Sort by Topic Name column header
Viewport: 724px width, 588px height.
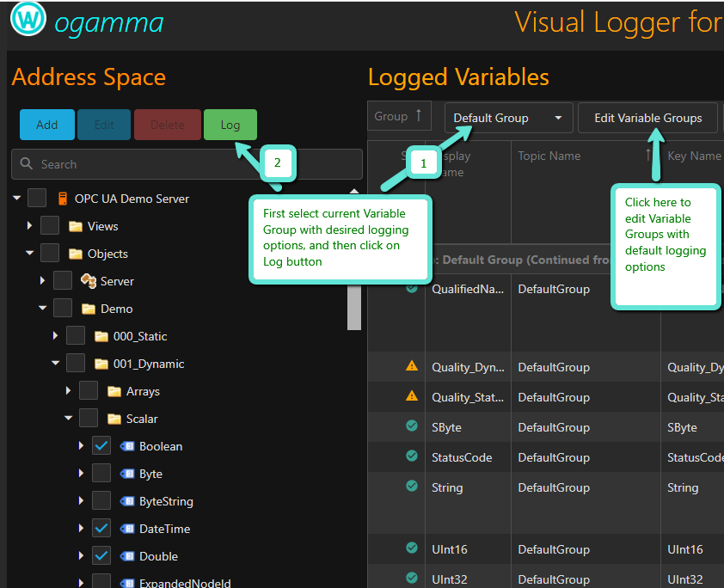coord(549,156)
